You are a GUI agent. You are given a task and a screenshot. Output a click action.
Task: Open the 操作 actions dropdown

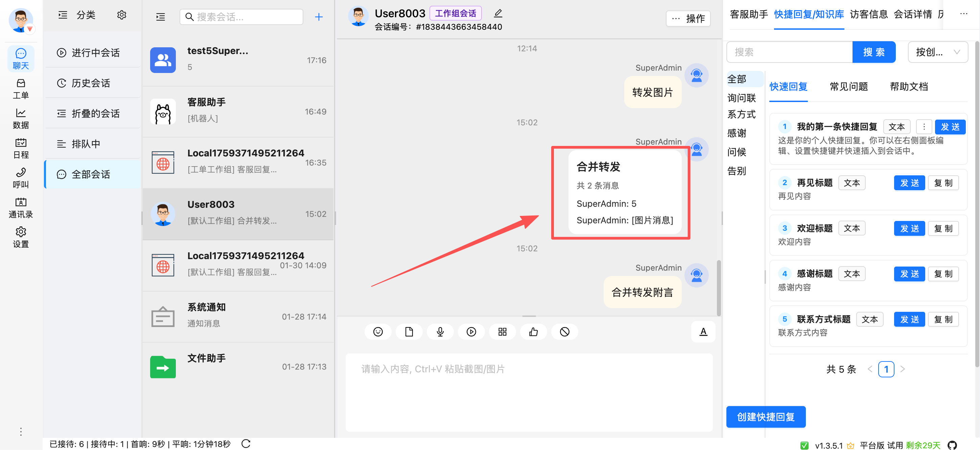[688, 18]
